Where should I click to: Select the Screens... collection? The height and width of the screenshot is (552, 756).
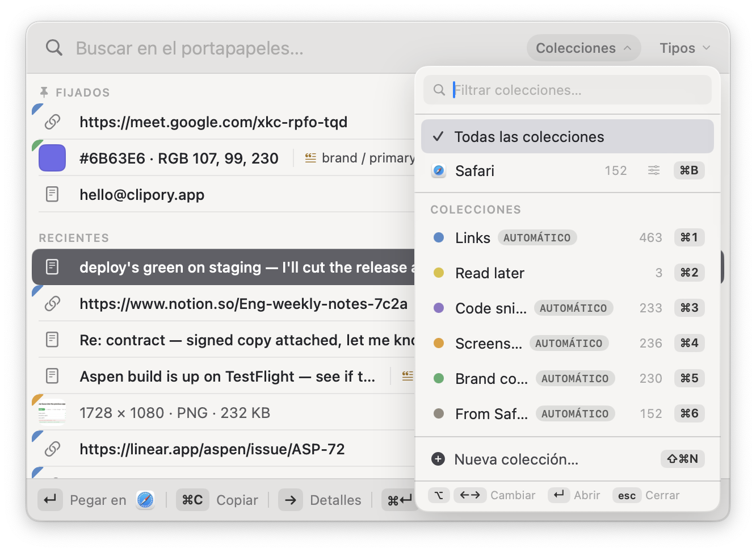[568, 343]
